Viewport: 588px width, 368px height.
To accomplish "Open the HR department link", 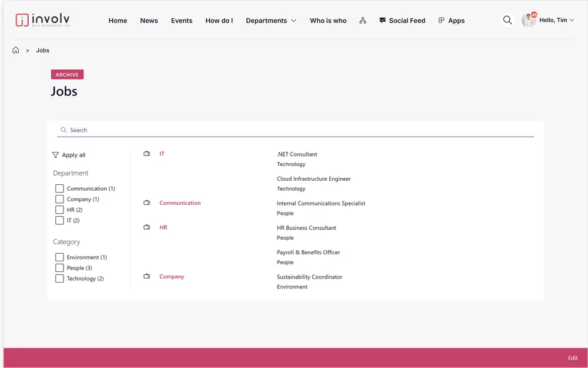I will click(x=163, y=227).
